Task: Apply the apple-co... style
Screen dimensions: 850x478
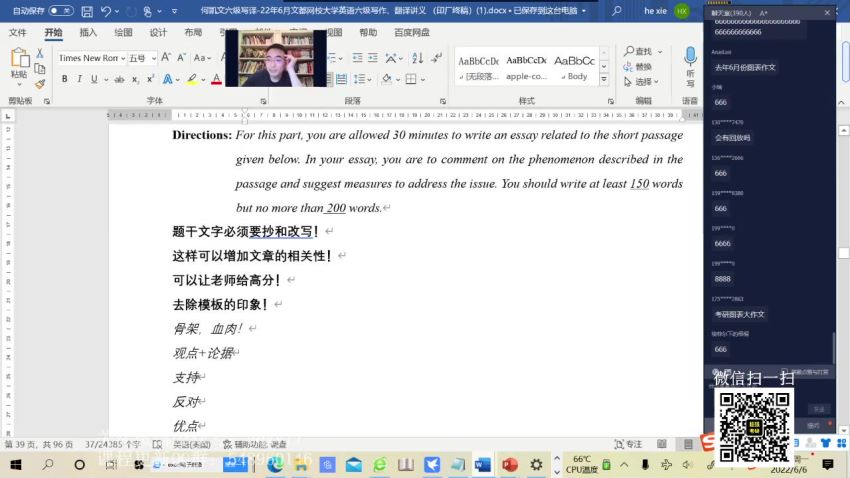Action: pyautogui.click(x=526, y=68)
